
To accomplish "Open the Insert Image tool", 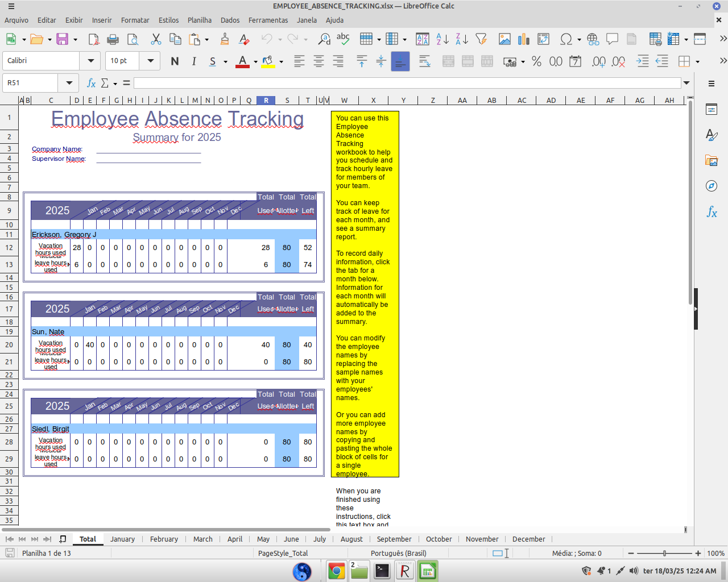I will click(504, 39).
